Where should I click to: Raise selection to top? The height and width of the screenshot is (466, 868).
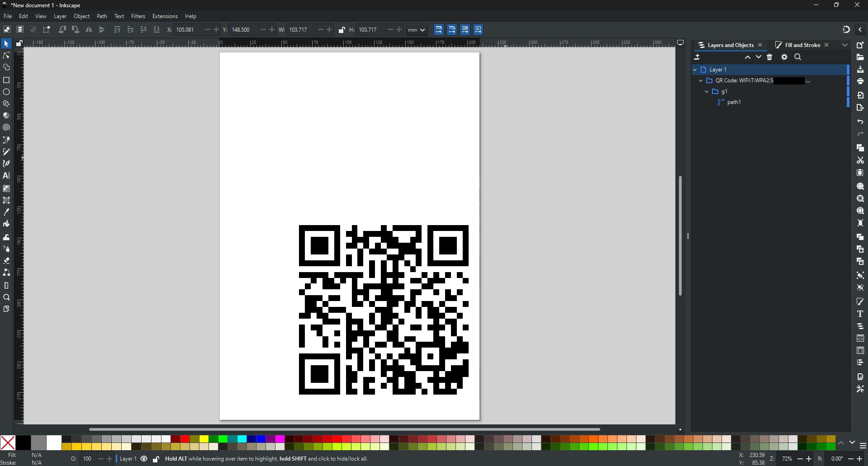coord(117,30)
